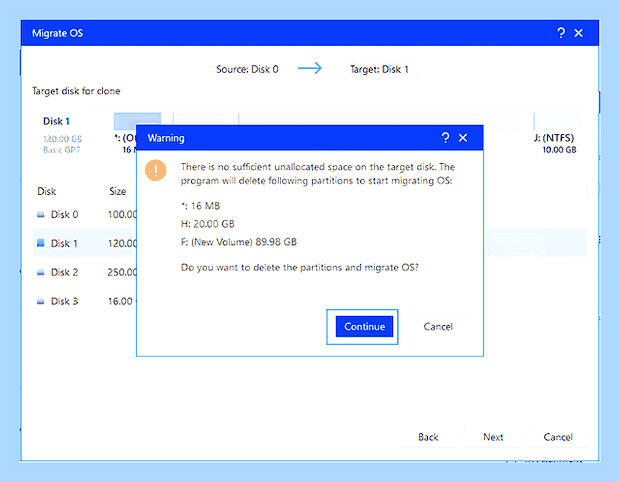Click the Disk 1 drive icon
The width and height of the screenshot is (620, 482).
click(41, 243)
